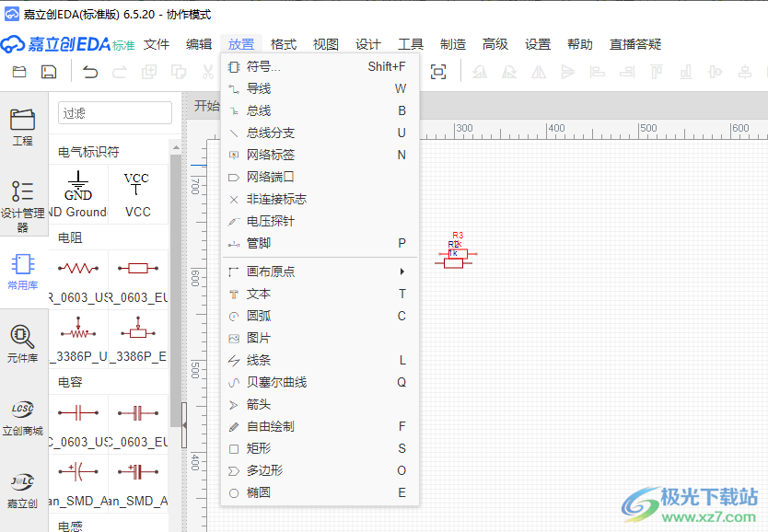
Task: Click the copy toolbar icon
Action: (179, 72)
